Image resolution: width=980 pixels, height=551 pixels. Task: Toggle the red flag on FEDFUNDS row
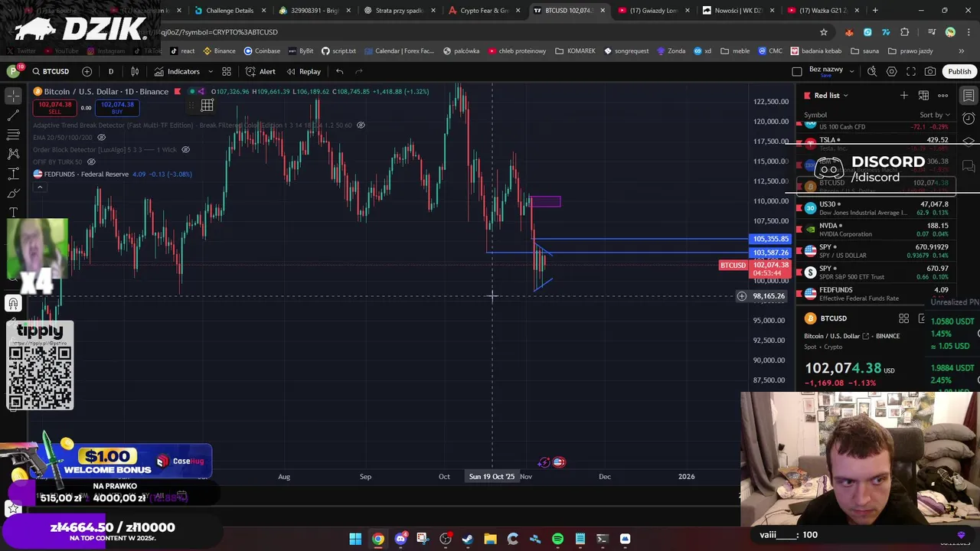point(800,293)
